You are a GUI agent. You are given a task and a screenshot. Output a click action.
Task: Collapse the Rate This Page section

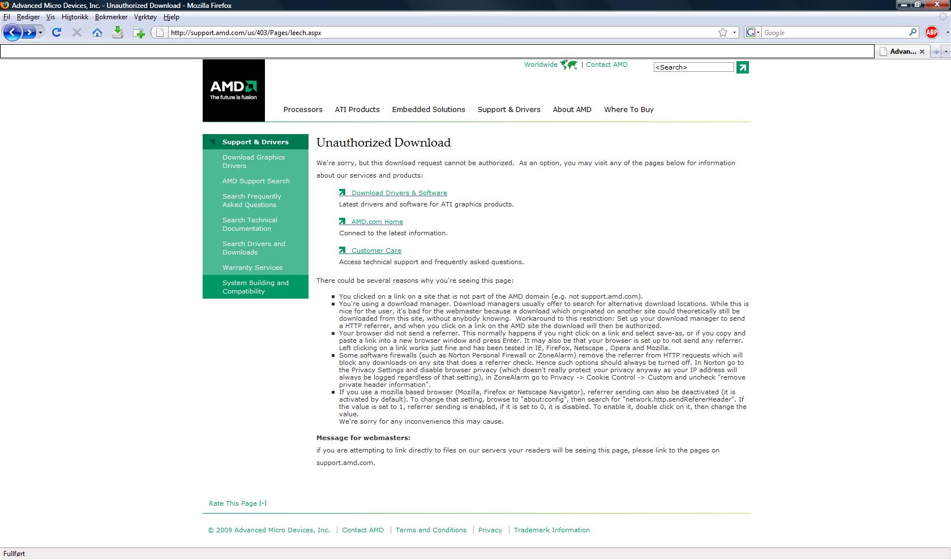[238, 503]
